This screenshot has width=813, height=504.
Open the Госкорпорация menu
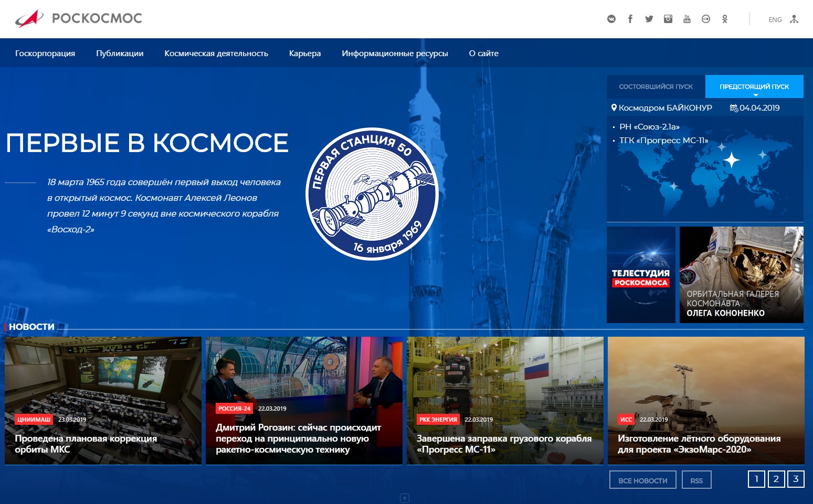pos(45,53)
